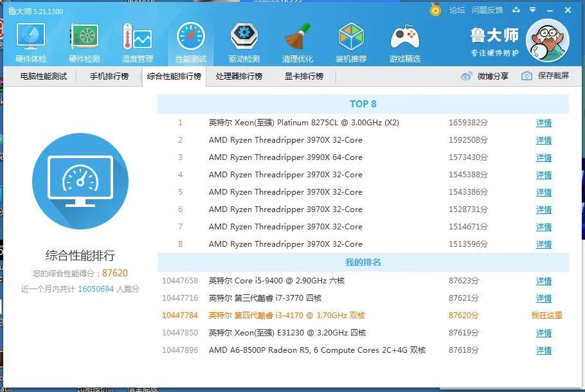This screenshot has width=585, height=392.
Task: Select the Threadripper 3990X 64-Core entry
Action: [x=285, y=157]
